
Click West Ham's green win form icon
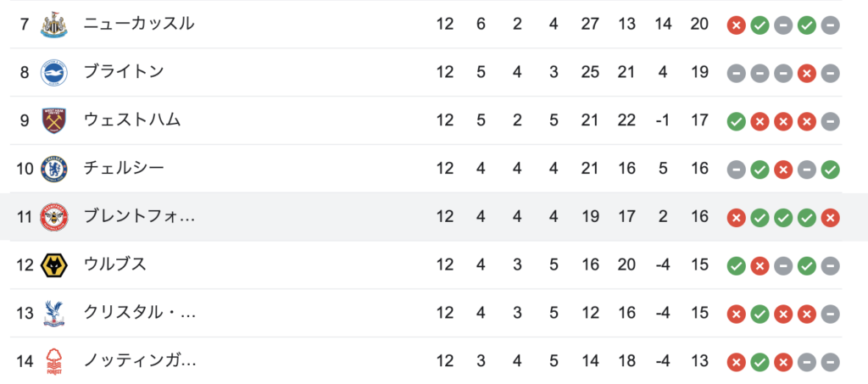pos(737,121)
